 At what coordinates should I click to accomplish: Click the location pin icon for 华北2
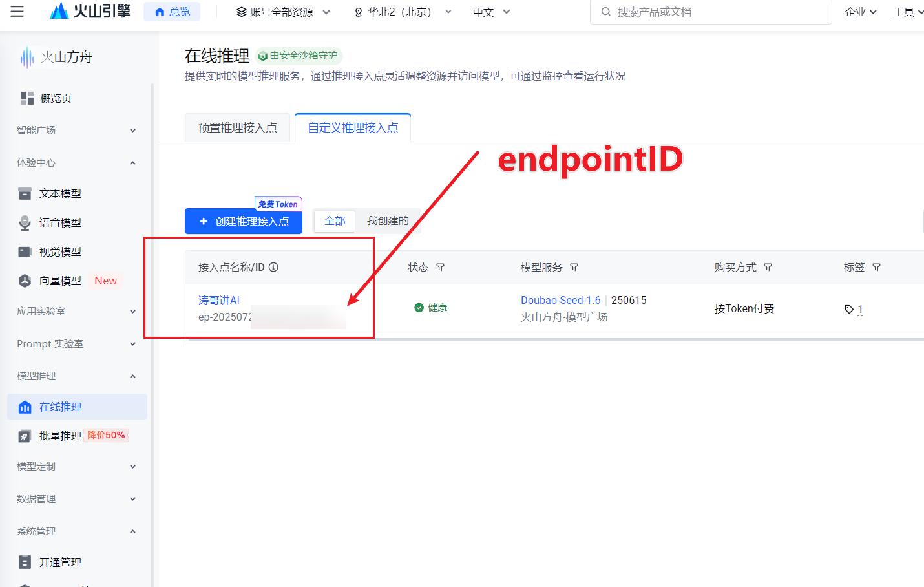click(x=359, y=12)
